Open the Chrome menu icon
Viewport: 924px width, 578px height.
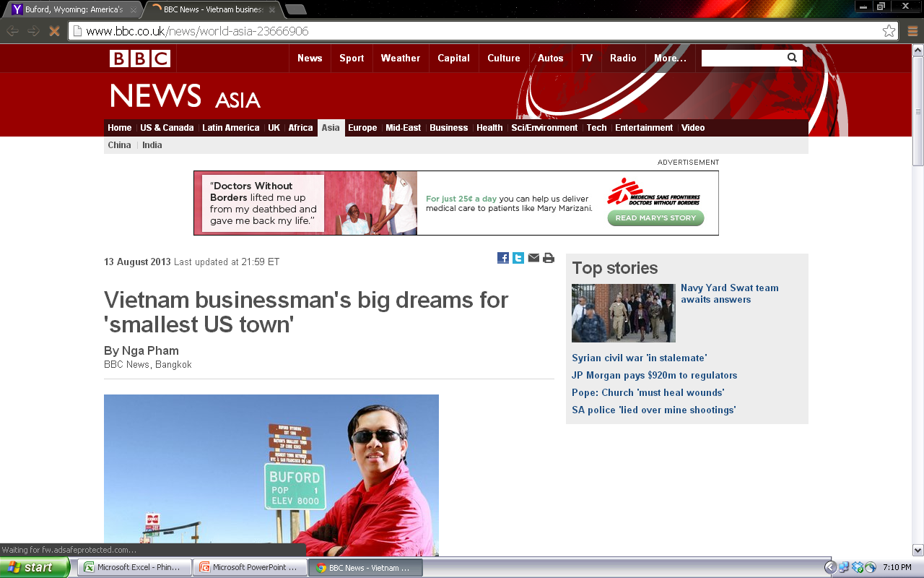click(x=912, y=31)
